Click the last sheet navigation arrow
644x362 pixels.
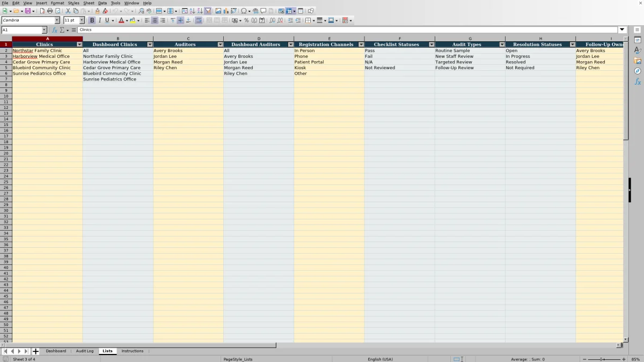(26, 352)
